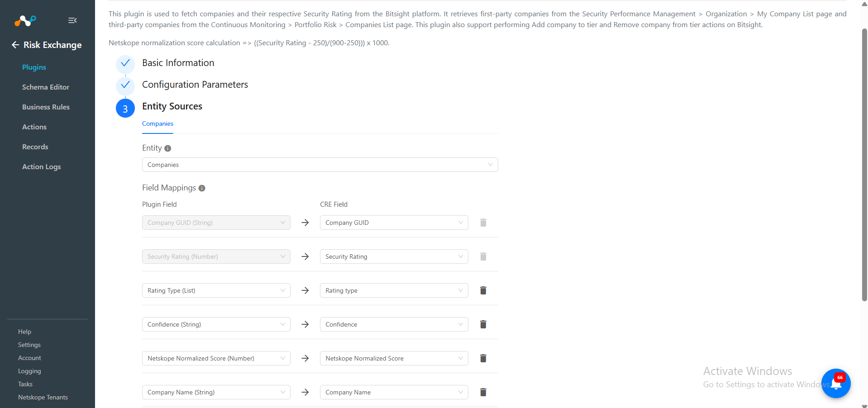Screen dimensions: 868x408
Task: Click the page vertical scrollbar
Action: [864, 165]
